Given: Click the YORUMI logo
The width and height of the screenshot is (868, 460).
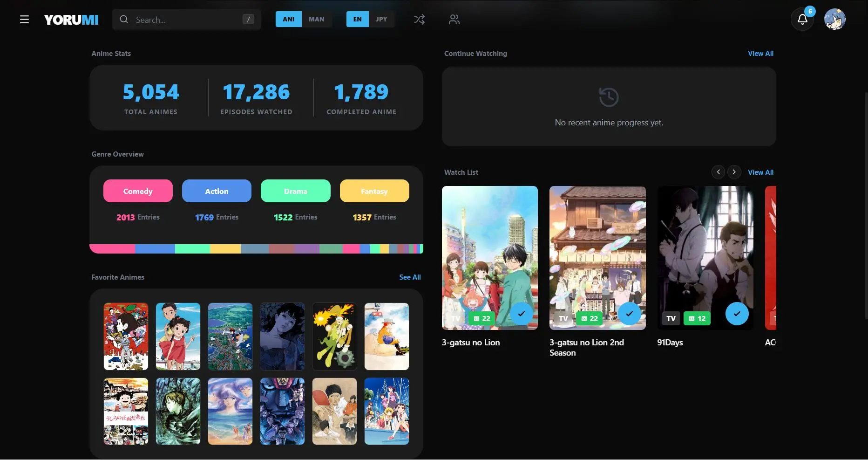Looking at the screenshot, I should coord(71,20).
